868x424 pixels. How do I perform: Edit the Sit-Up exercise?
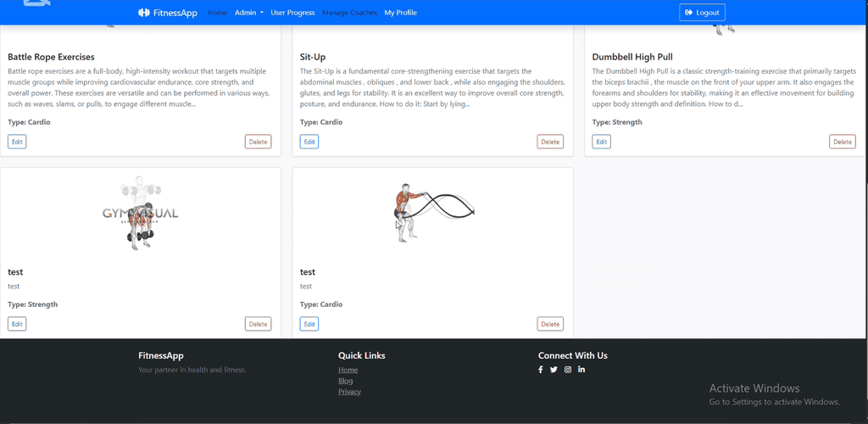click(309, 142)
